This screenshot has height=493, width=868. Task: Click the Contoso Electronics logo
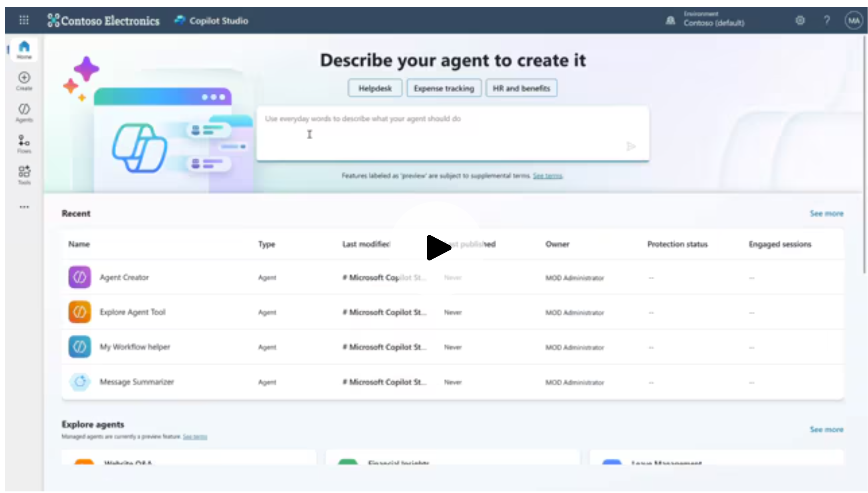103,20
